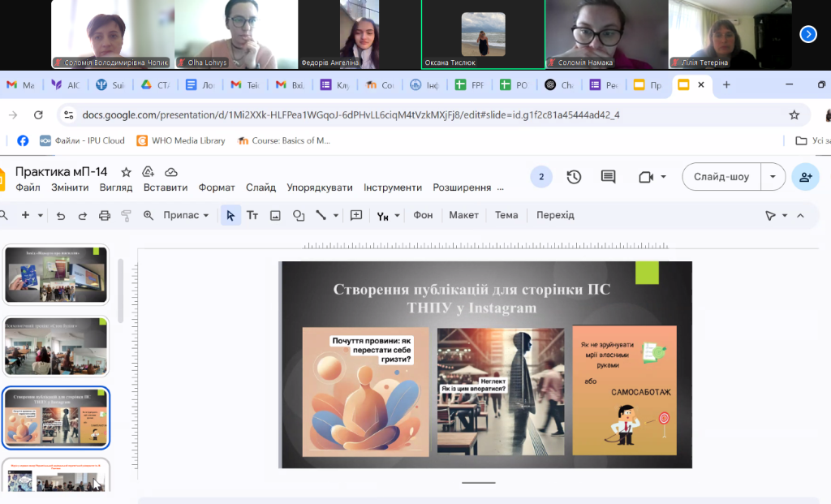This screenshot has height=504, width=831.
Task: Expand the Слайд-шоу dropdown arrow
Action: pos(773,177)
